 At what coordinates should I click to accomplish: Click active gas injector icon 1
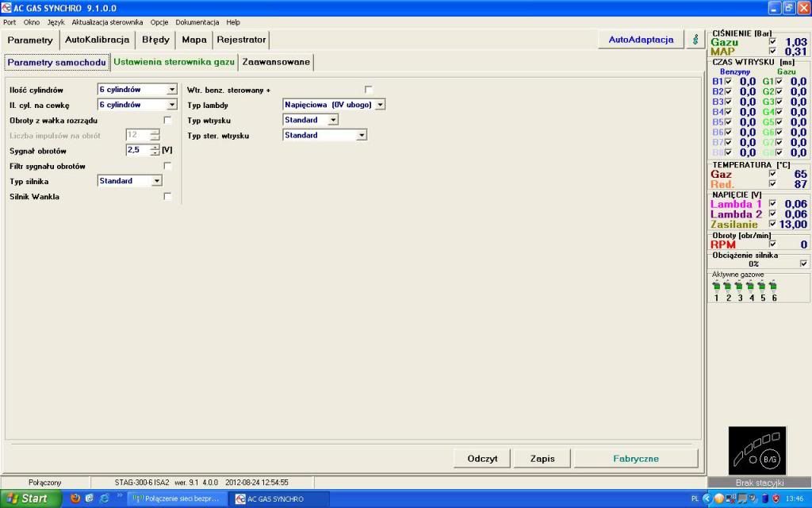[717, 286]
